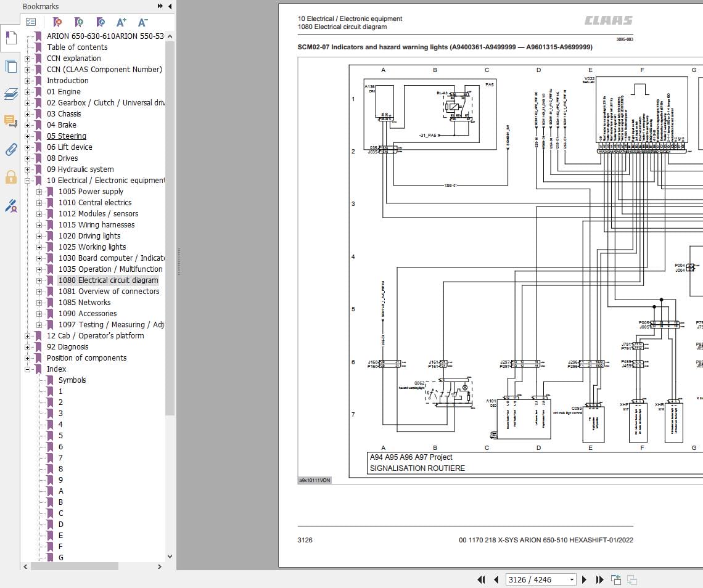Open the 08 Drives bookmark
This screenshot has height=588, width=703.
[x=62, y=158]
